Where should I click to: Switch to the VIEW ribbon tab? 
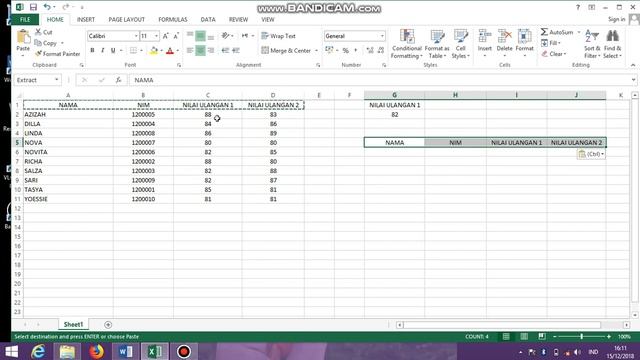coord(268,19)
